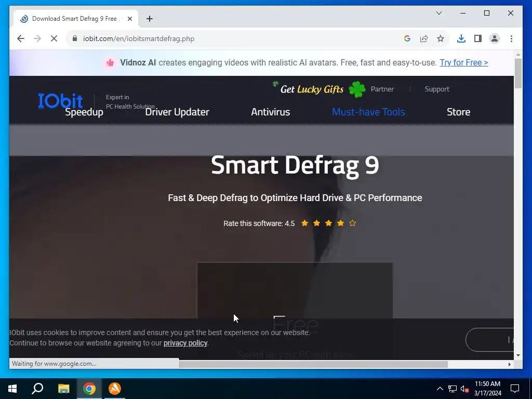This screenshot has height=399, width=532.
Task: Click the green clover icon
Action: pos(357,89)
